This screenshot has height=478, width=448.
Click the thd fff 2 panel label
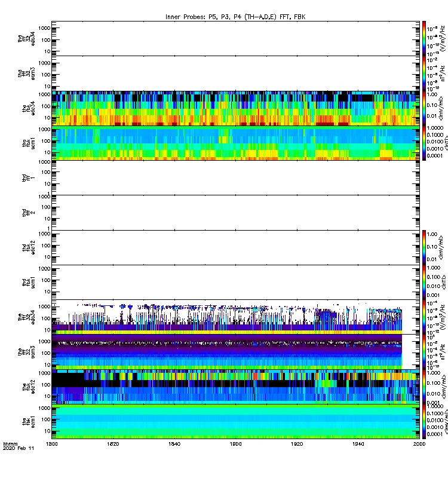pyautogui.click(x=29, y=213)
